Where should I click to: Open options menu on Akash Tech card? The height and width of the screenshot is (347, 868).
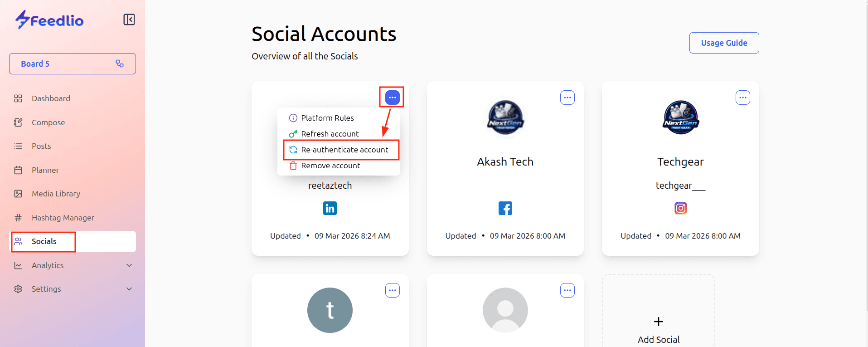pyautogui.click(x=567, y=98)
